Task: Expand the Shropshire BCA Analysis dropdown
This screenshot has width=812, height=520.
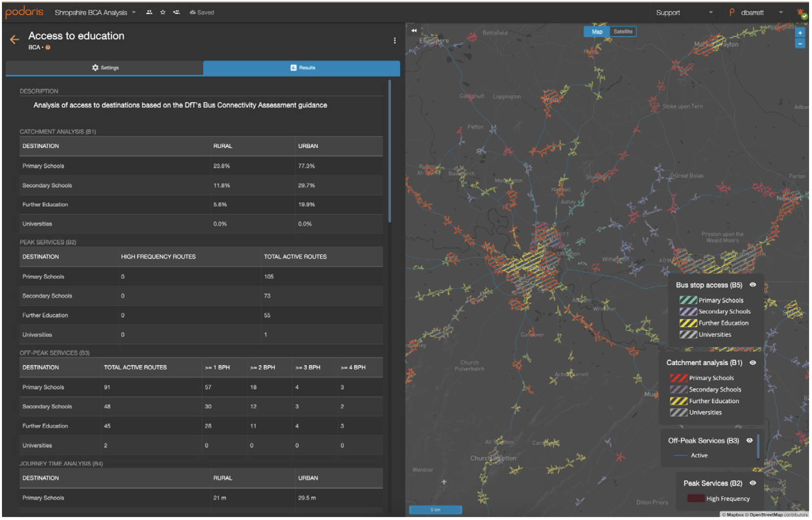Action: pos(134,12)
